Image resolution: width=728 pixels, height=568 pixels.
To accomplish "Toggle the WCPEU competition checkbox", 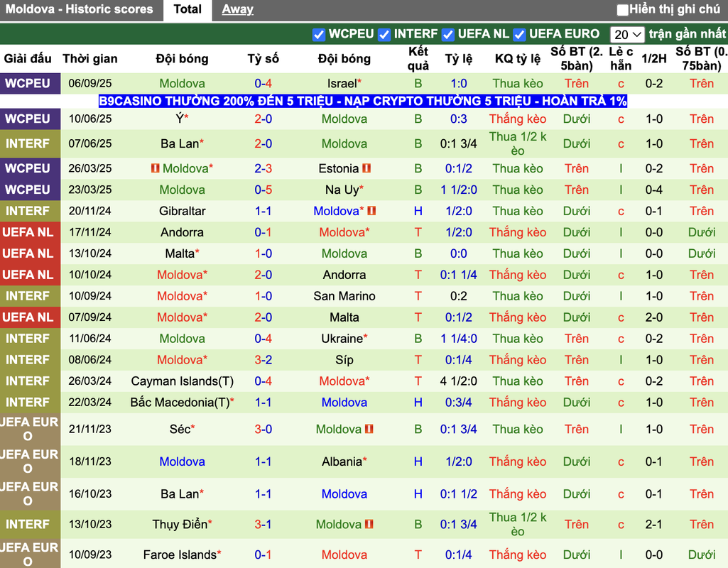I will point(318,34).
